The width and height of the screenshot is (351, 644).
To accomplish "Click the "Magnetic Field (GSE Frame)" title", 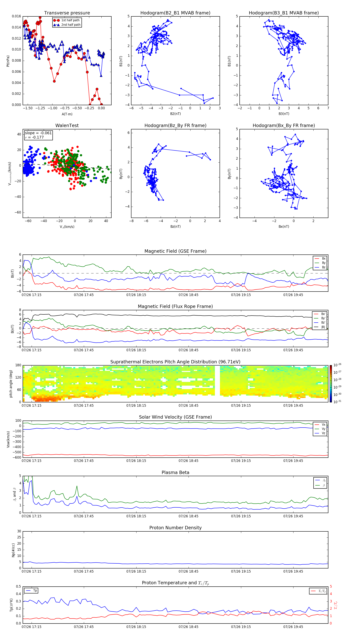I will 175,251.
